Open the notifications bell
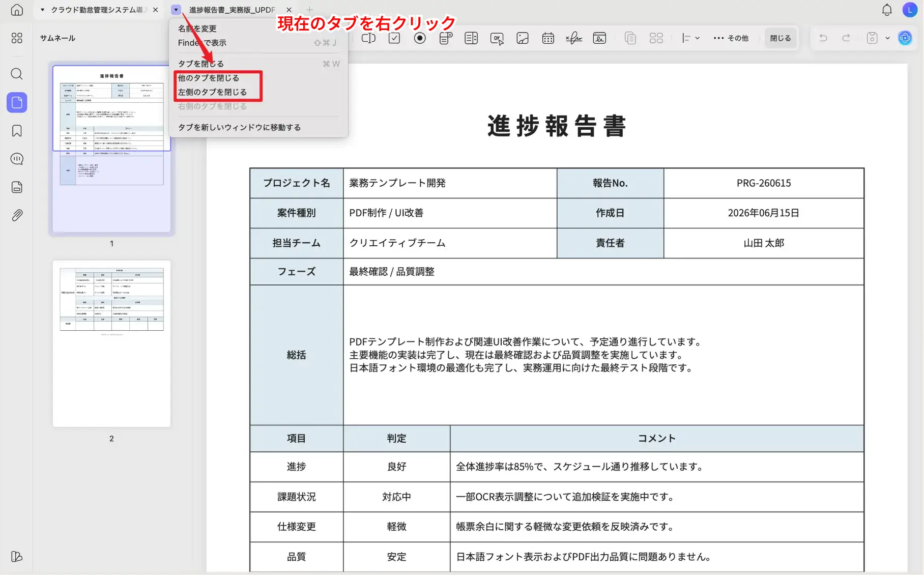The width and height of the screenshot is (924, 575). 887,10
